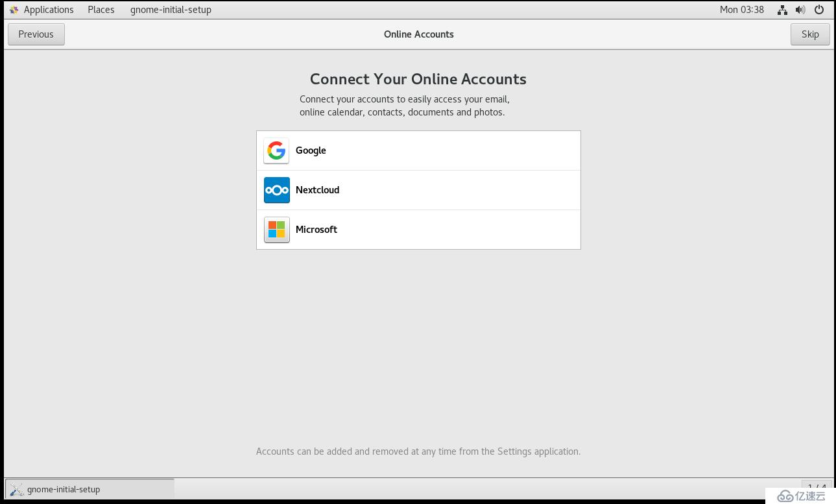Click the description about email and calendar

[x=405, y=106]
